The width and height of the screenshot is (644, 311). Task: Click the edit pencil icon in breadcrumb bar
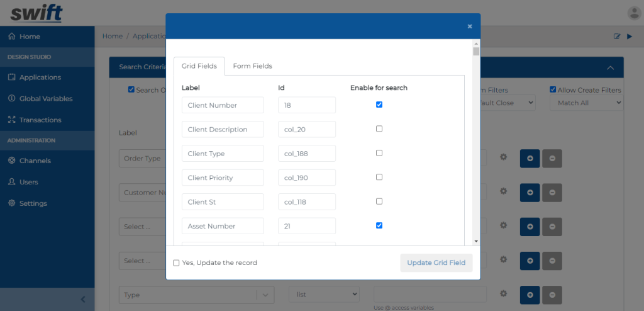point(617,37)
